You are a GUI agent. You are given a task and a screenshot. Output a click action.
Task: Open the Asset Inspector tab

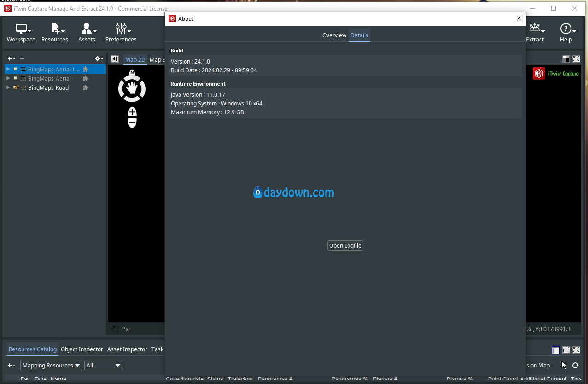[127, 349]
